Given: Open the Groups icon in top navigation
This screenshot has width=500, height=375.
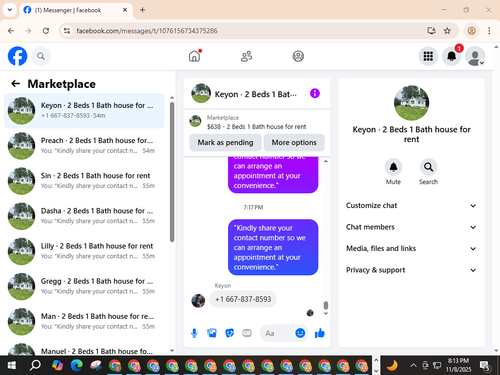Looking at the screenshot, I should (298, 56).
